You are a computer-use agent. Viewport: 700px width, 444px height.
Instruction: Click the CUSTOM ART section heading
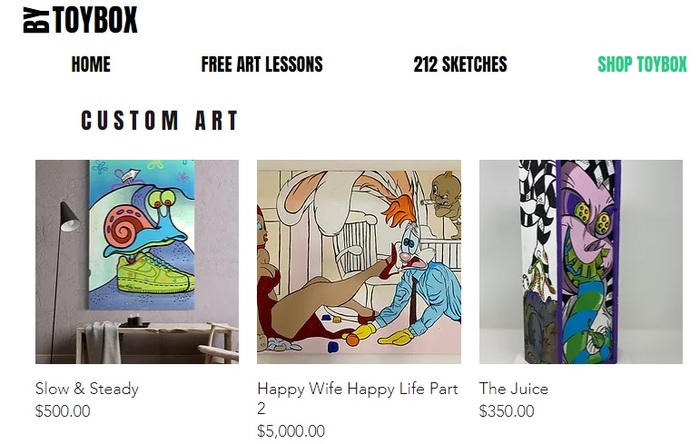159,121
